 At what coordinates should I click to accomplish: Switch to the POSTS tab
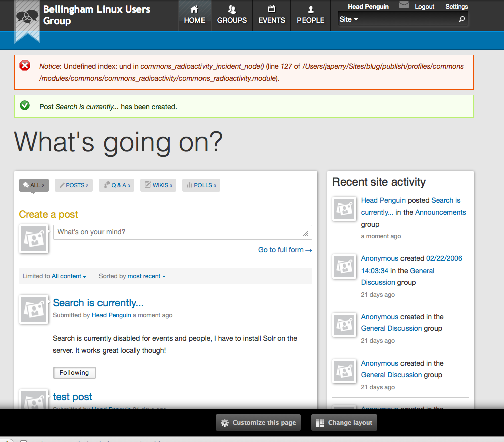pyautogui.click(x=73, y=185)
